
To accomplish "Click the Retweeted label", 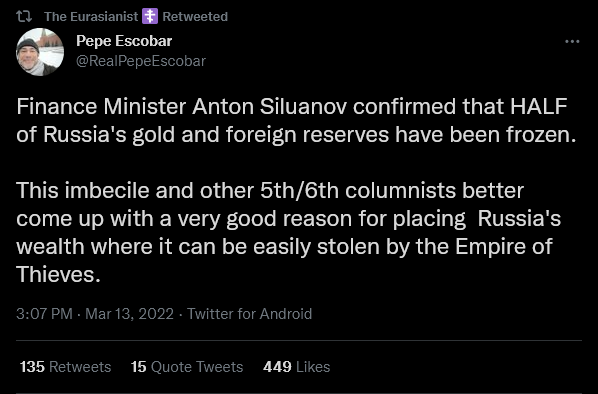I will click(195, 16).
